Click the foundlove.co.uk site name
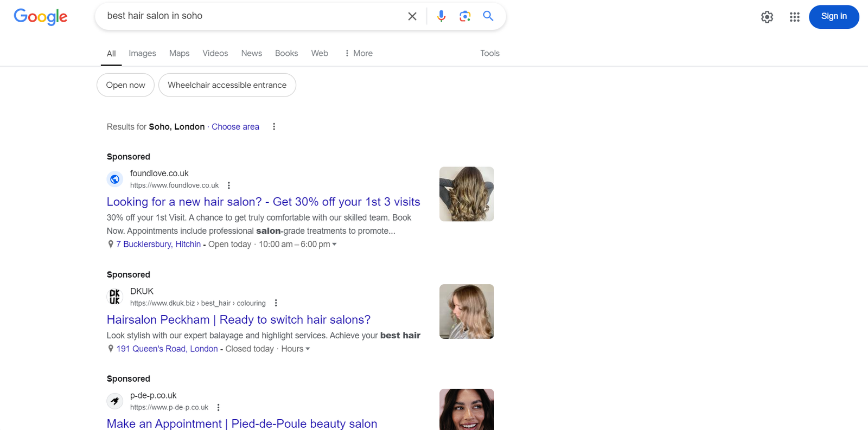The height and width of the screenshot is (430, 868). tap(159, 174)
